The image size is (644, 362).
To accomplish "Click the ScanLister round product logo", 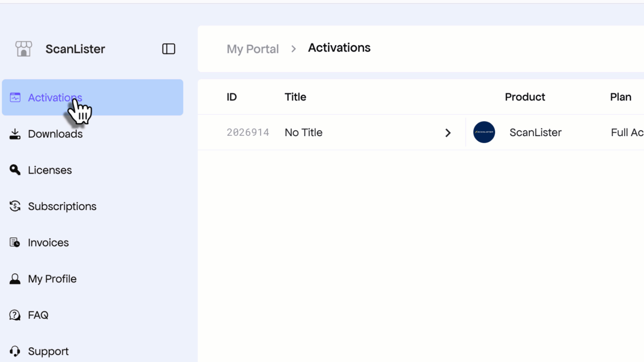I will (x=484, y=132).
